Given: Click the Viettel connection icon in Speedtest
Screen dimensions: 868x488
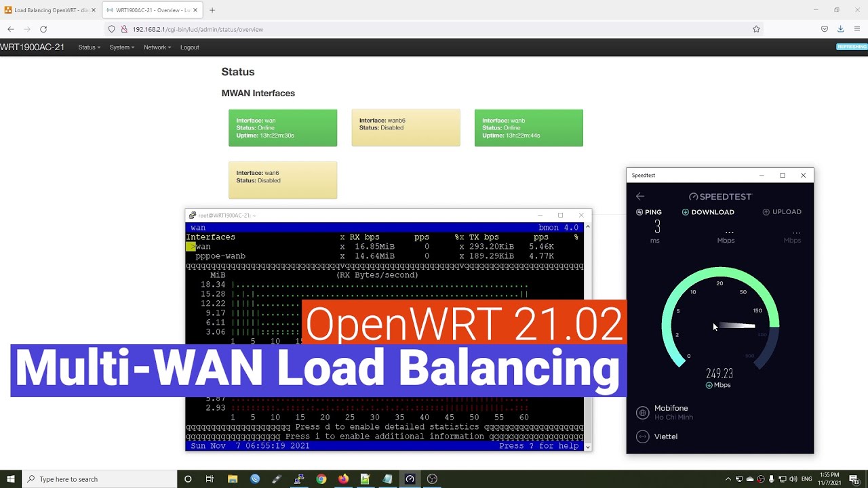Looking at the screenshot, I should pos(643,436).
